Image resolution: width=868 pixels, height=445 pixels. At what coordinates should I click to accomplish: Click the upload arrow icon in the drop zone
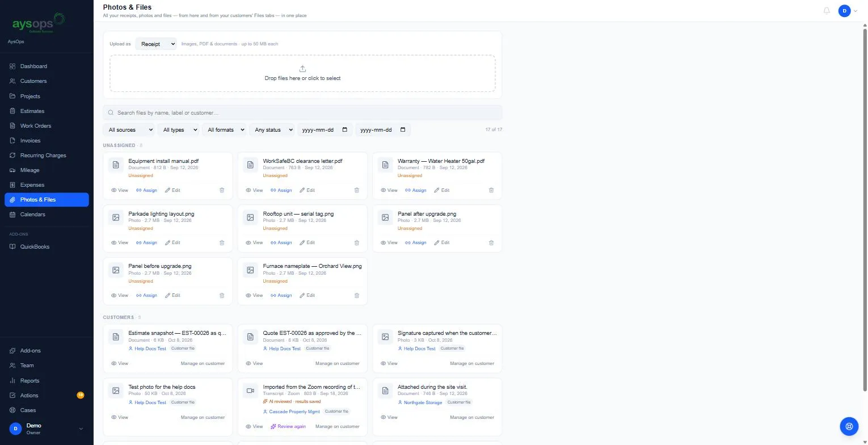302,69
